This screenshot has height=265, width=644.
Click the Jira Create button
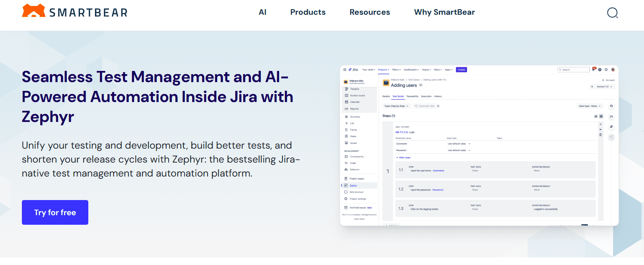click(461, 70)
